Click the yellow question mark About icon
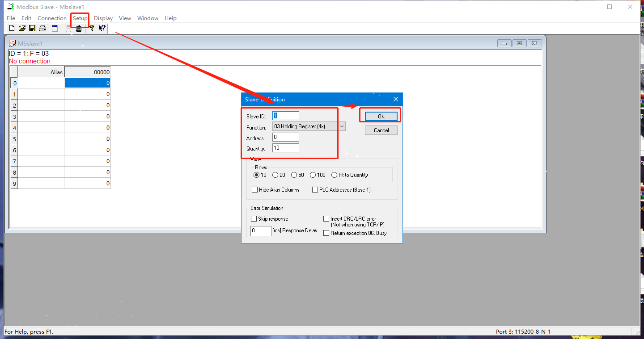The height and width of the screenshot is (339, 644). 91,29
